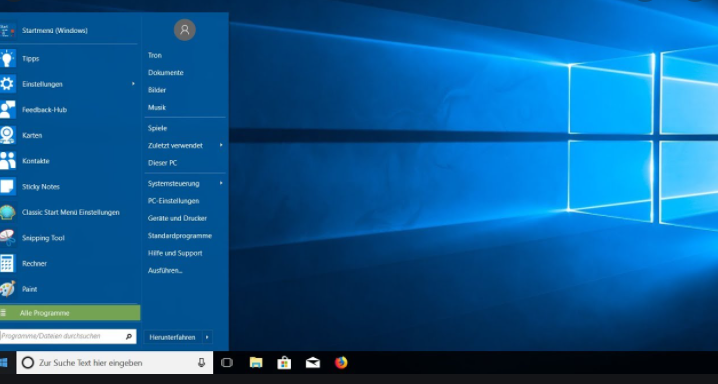
Task: Launch Paint via its palette icon
Action: tap(7, 289)
